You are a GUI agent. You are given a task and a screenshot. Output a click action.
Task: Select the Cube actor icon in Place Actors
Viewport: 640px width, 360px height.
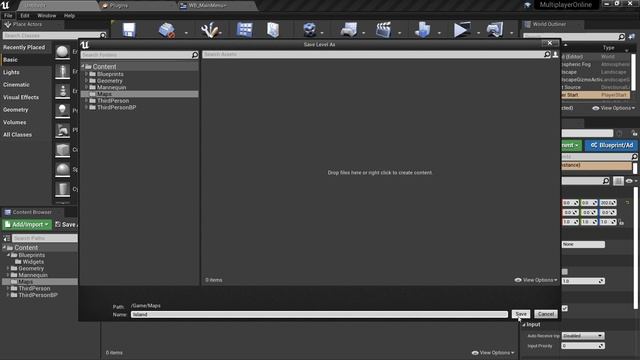(62, 150)
